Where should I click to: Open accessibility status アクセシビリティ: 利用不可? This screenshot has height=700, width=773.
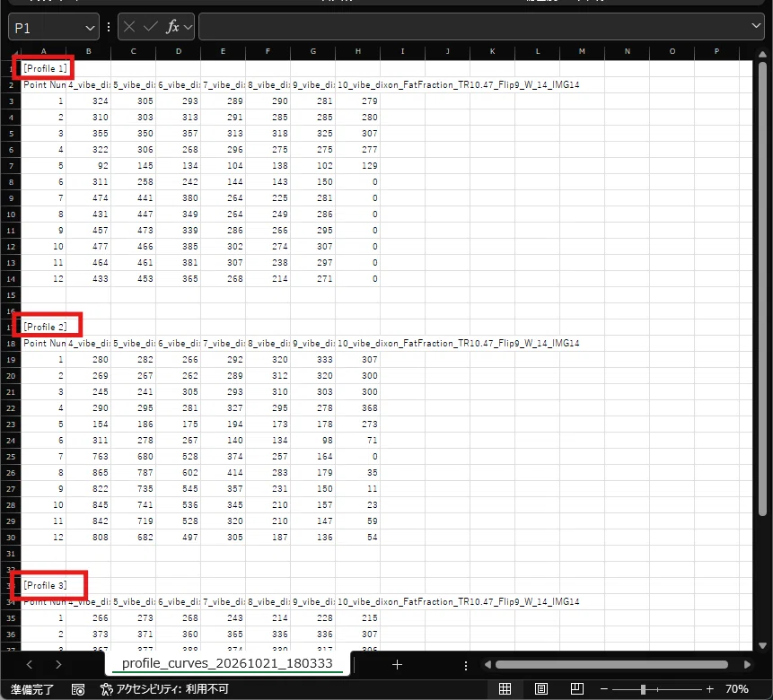click(x=164, y=689)
